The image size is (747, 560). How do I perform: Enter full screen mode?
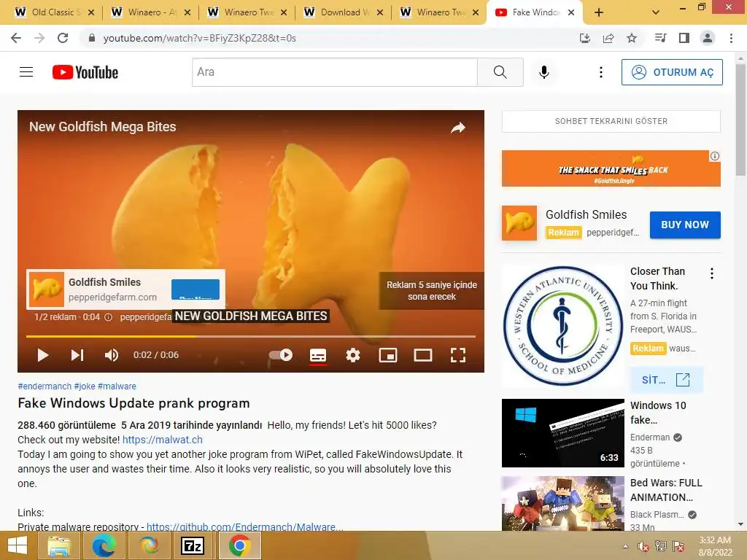[x=458, y=355]
